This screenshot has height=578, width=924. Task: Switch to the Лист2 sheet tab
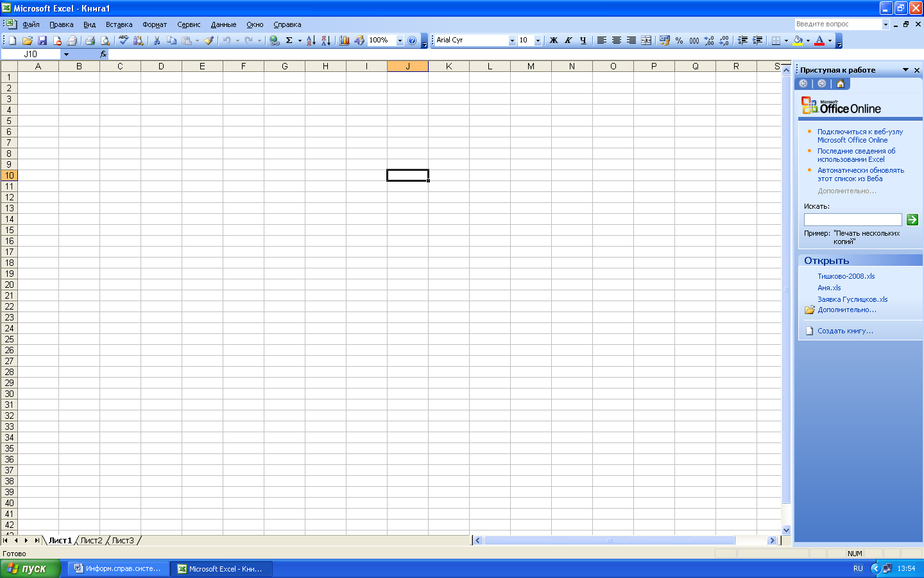coord(91,541)
